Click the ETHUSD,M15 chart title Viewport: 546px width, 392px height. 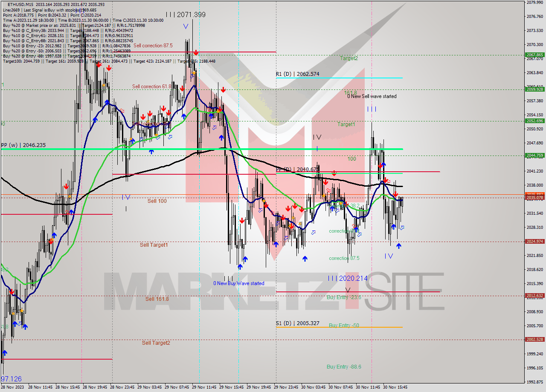pos(20,4)
